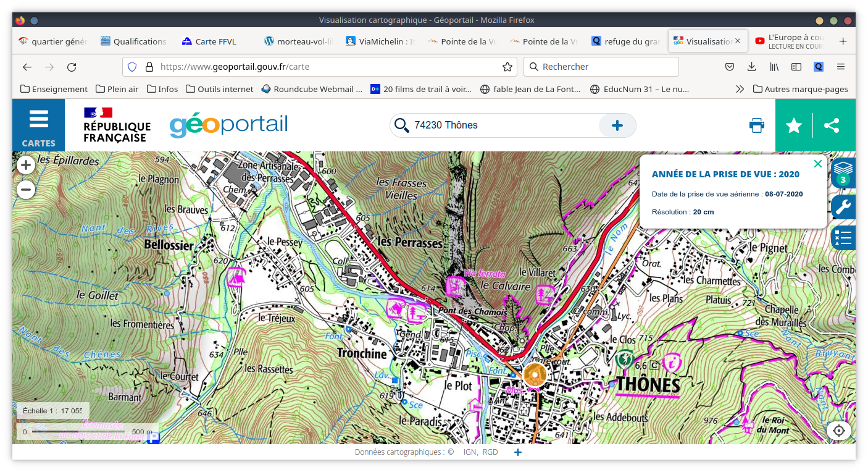Click the print map icon
Image resolution: width=868 pixels, height=472 pixels.
tap(757, 125)
